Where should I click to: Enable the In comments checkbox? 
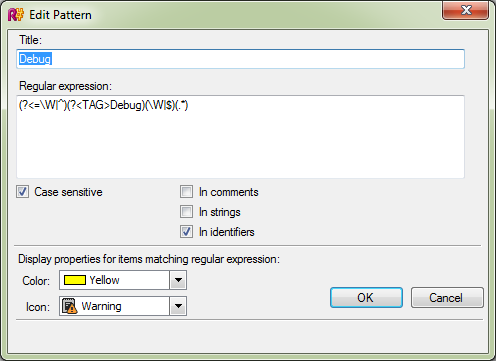(186, 192)
